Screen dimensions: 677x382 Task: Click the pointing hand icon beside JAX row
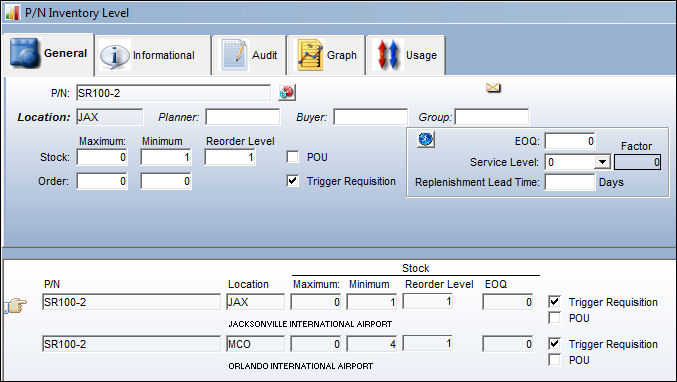pos(16,305)
